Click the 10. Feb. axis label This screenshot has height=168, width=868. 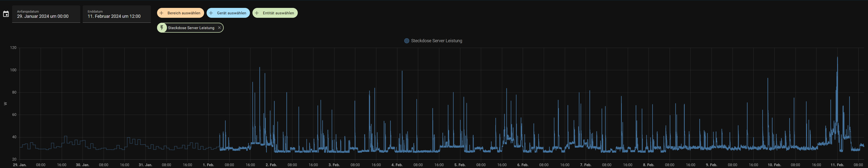click(x=774, y=165)
